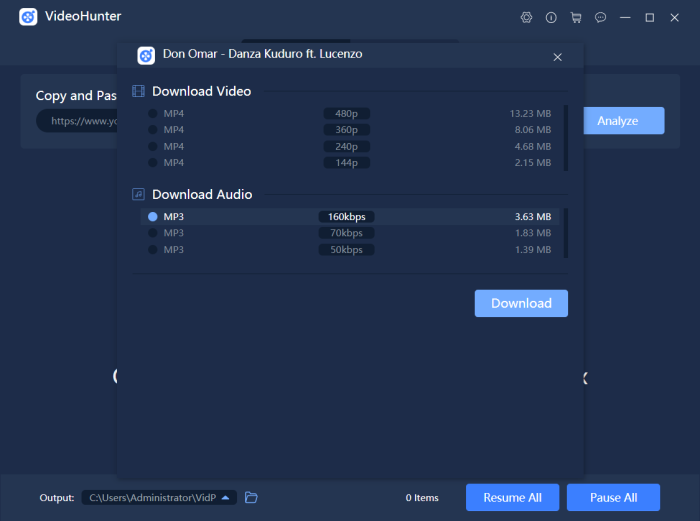Click Resume All button
Image resolution: width=700 pixels, height=521 pixels.
[512, 497]
